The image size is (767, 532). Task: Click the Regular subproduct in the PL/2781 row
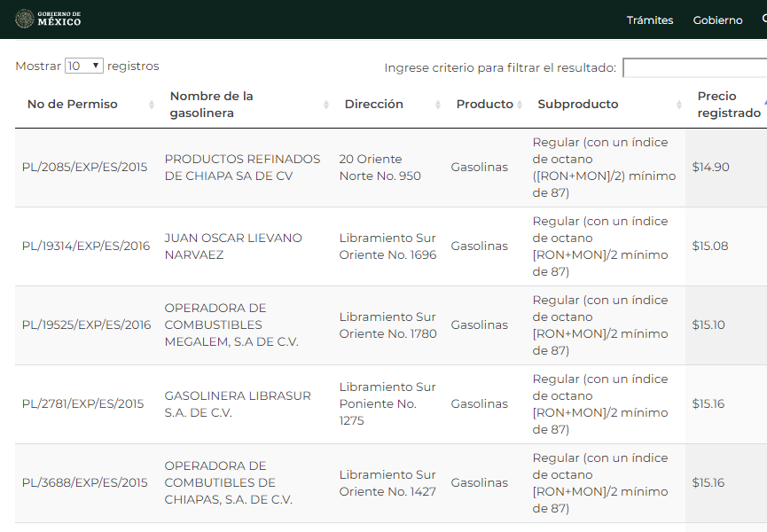point(600,404)
